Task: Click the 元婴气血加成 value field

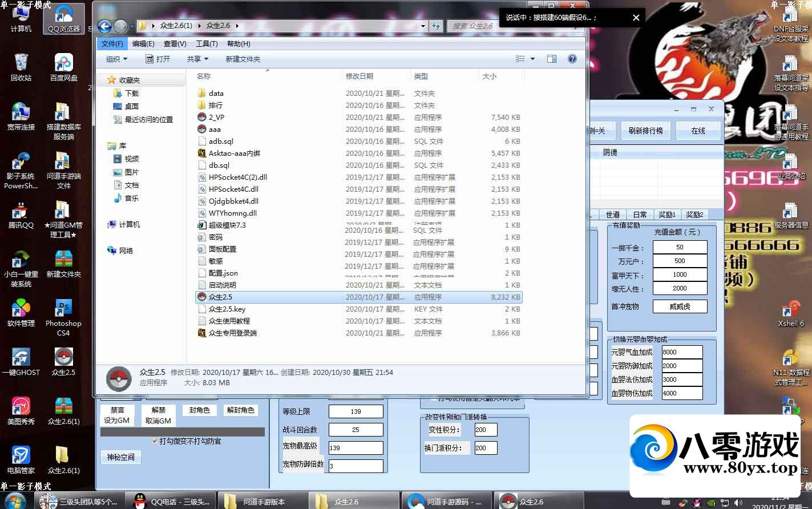Action: [x=682, y=352]
